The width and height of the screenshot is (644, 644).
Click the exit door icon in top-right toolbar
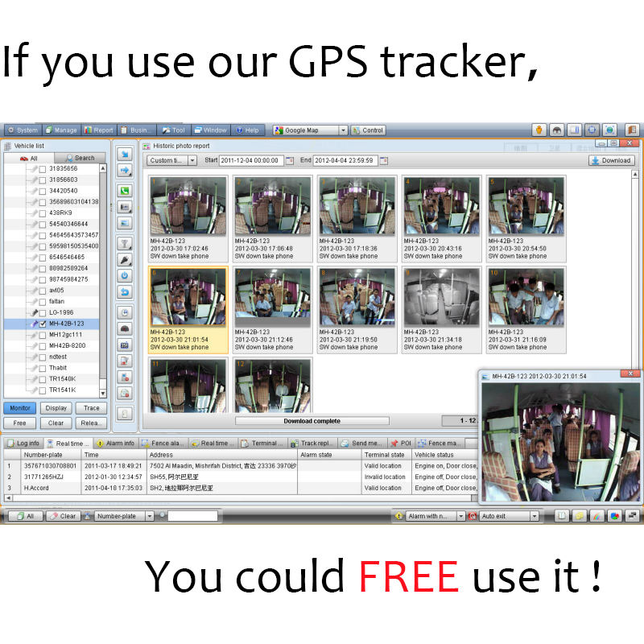pos(633,130)
